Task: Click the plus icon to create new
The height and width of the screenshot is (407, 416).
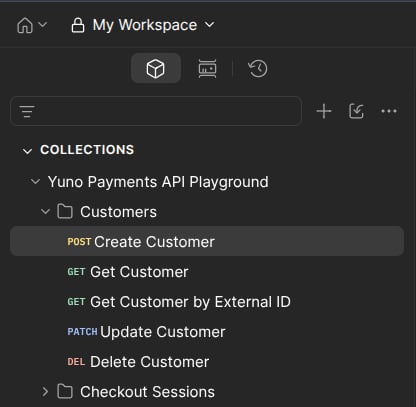Action: coord(324,111)
